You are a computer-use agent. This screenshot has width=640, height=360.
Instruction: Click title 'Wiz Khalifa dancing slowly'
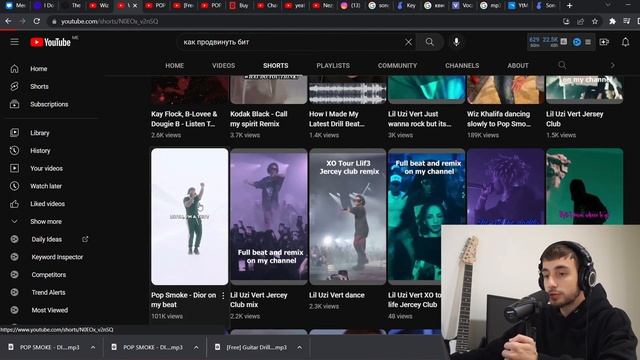pyautogui.click(x=499, y=119)
